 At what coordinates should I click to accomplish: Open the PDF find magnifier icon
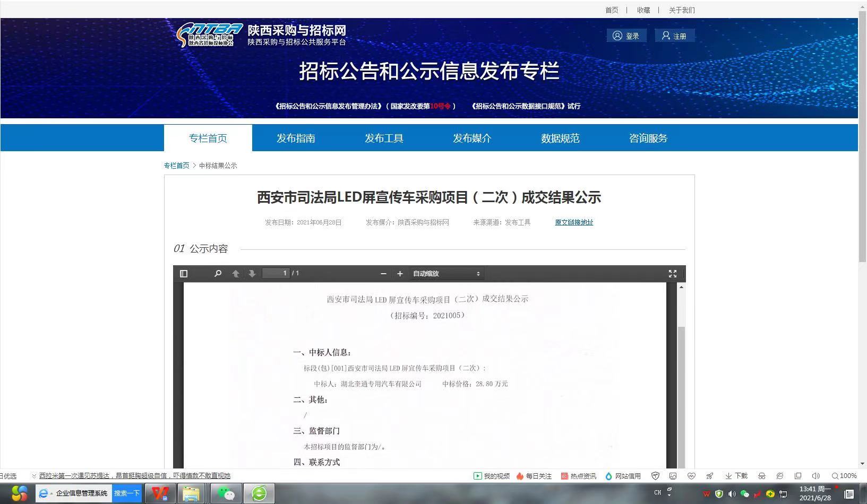[x=218, y=274]
